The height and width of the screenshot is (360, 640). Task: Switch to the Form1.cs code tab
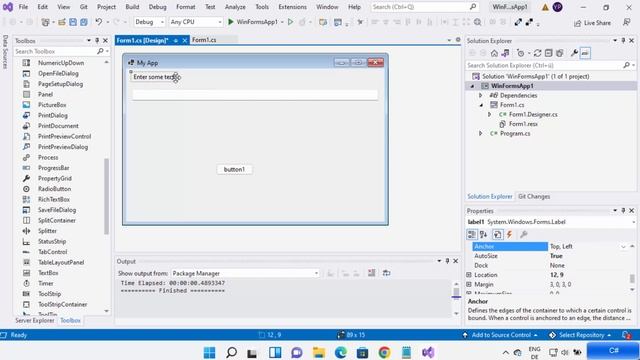[x=204, y=40]
